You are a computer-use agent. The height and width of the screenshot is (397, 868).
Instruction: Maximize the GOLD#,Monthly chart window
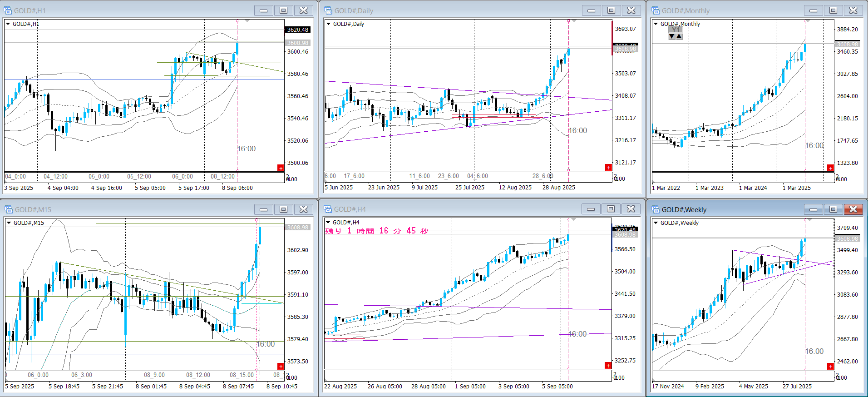833,10
